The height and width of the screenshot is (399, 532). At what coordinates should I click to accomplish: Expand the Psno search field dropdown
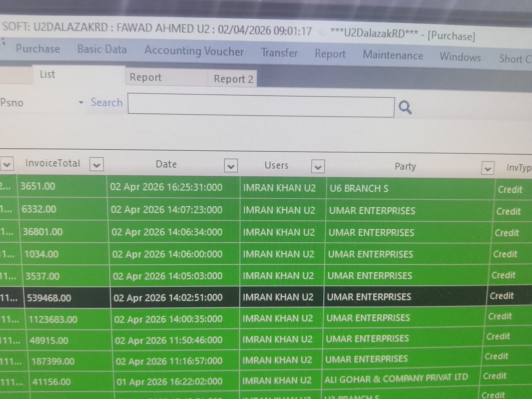(x=81, y=103)
